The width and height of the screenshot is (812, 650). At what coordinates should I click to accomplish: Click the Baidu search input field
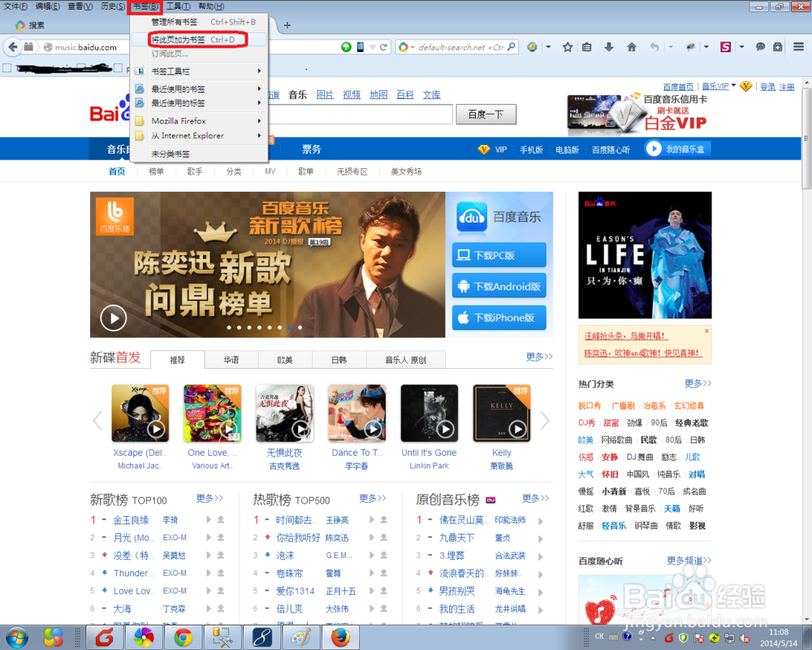click(x=361, y=114)
